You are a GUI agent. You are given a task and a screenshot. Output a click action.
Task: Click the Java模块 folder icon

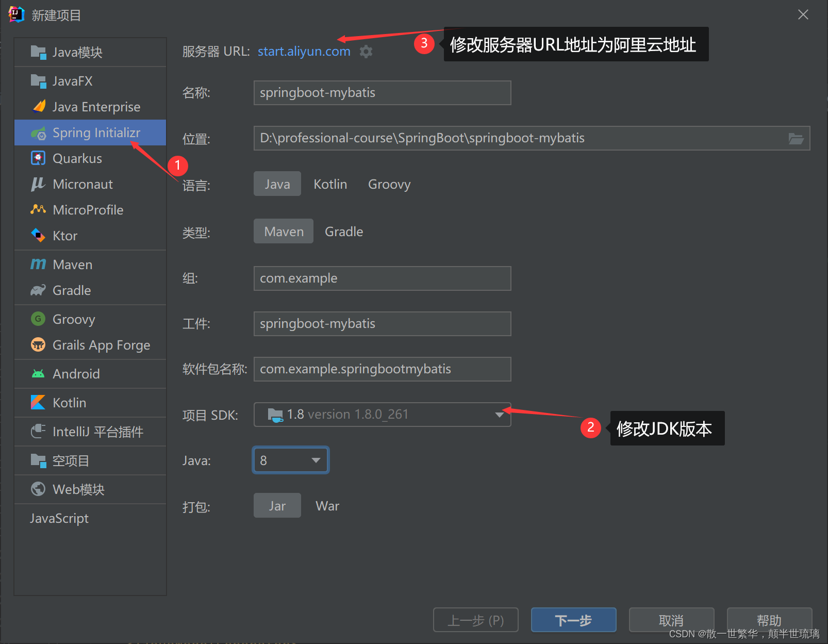click(38, 52)
